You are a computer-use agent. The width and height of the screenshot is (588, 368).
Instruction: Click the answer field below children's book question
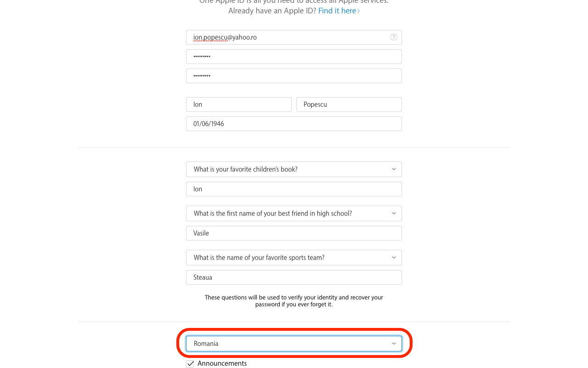[x=294, y=189]
